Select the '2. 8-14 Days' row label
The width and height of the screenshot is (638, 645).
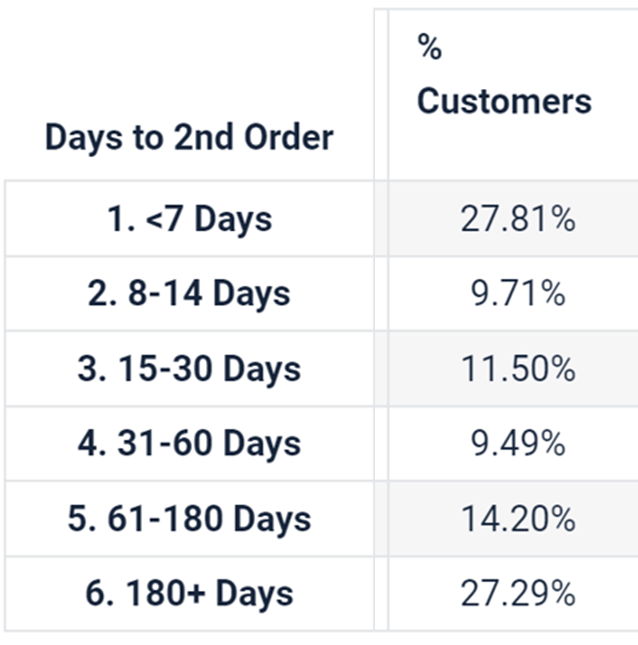click(x=189, y=293)
